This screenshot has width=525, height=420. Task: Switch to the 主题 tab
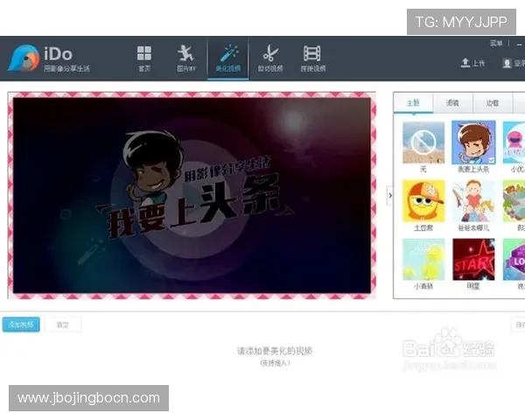coord(412,102)
